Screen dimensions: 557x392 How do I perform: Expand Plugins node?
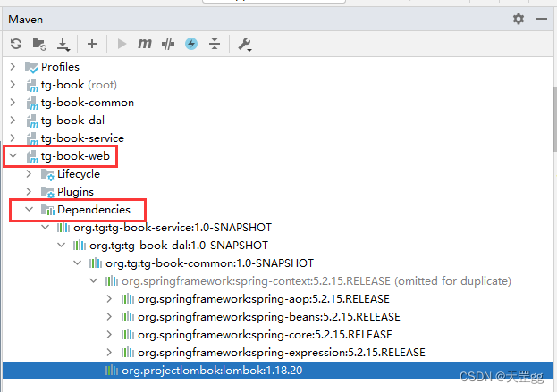(x=29, y=191)
